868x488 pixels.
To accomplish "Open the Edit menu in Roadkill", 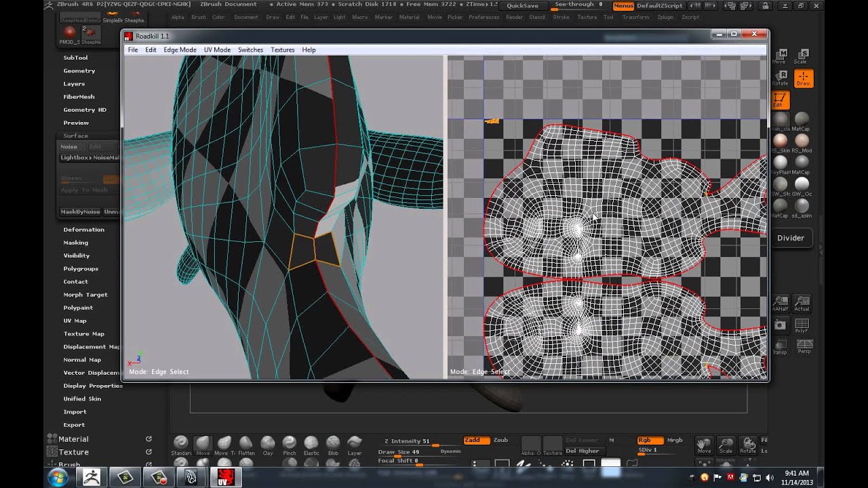I will (x=151, y=49).
